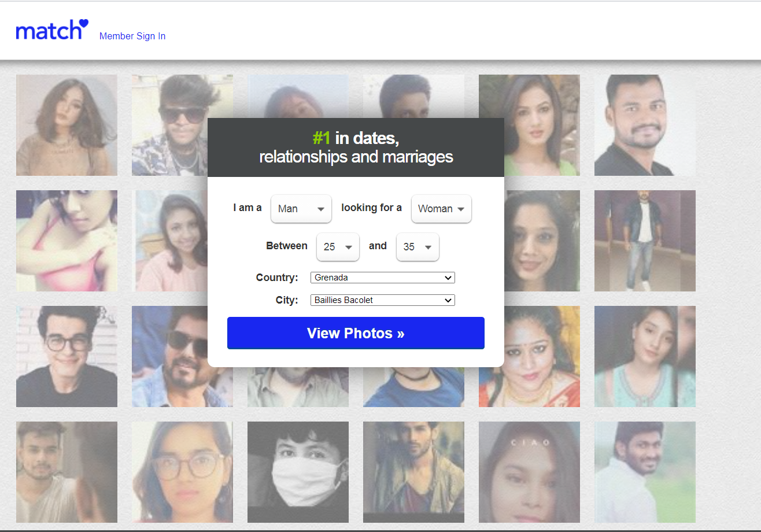Open the Member Sign In link

pyautogui.click(x=132, y=36)
